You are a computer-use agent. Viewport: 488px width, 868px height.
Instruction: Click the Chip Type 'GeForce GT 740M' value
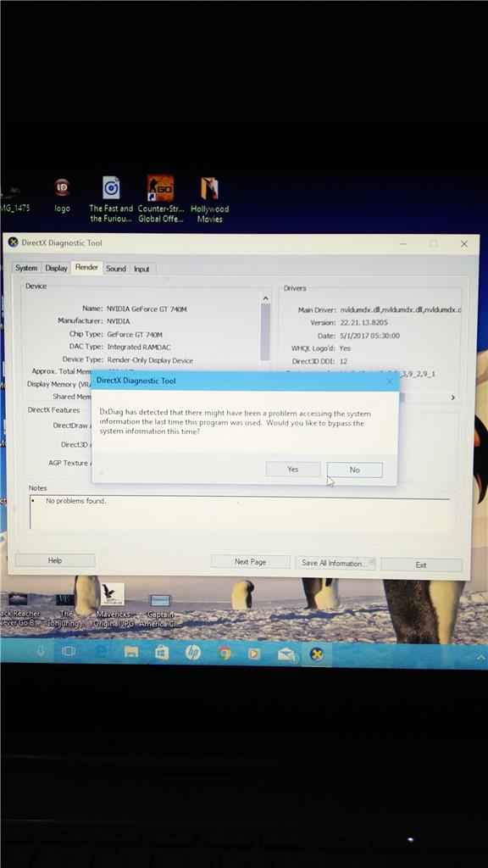click(135, 334)
